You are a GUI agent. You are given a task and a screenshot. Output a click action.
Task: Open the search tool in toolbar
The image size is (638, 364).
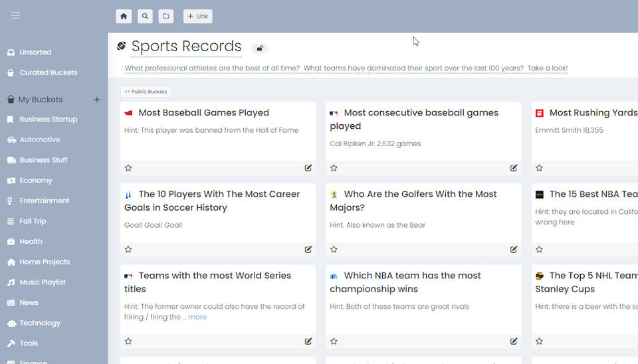(x=145, y=16)
